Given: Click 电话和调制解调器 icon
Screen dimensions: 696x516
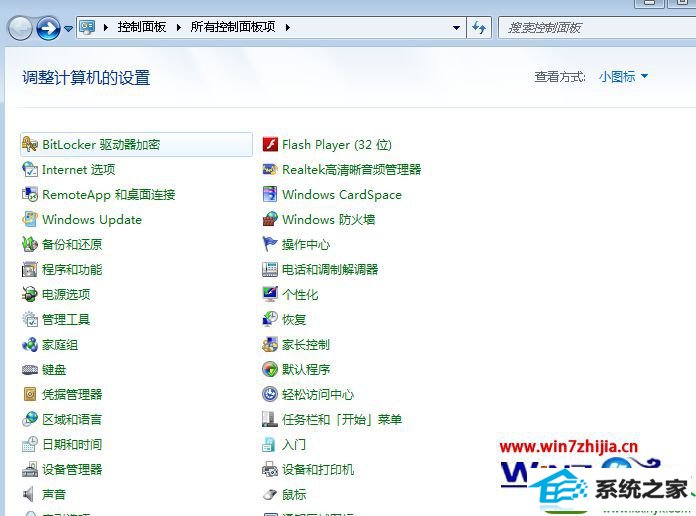Looking at the screenshot, I should (270, 270).
